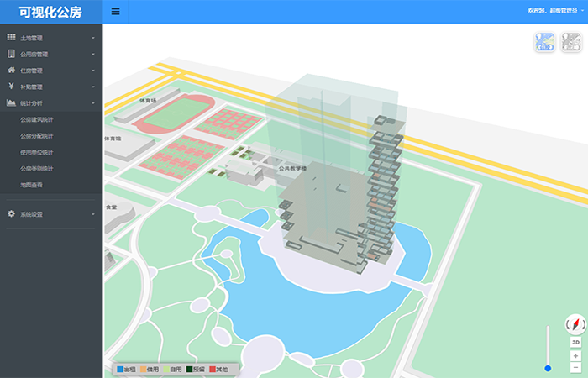Image resolution: width=588 pixels, height=378 pixels.
Task: Switch to the colored map layer thumbnail
Action: coord(545,42)
